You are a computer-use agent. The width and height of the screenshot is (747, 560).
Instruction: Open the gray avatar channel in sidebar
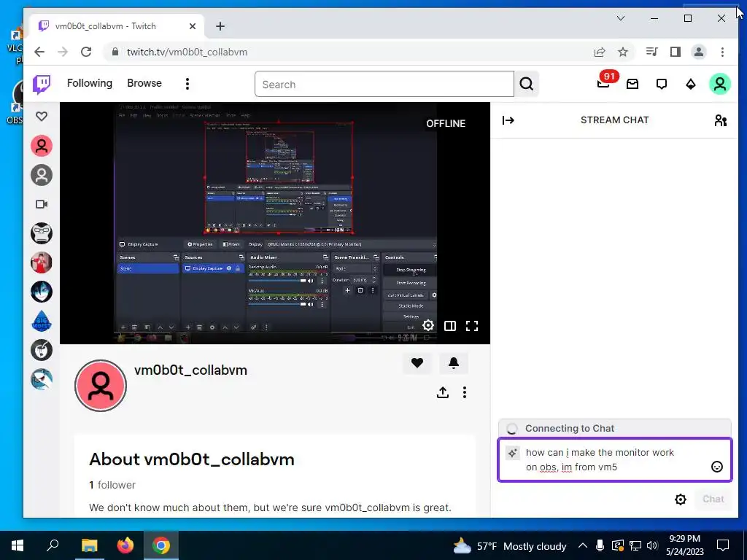(x=42, y=175)
